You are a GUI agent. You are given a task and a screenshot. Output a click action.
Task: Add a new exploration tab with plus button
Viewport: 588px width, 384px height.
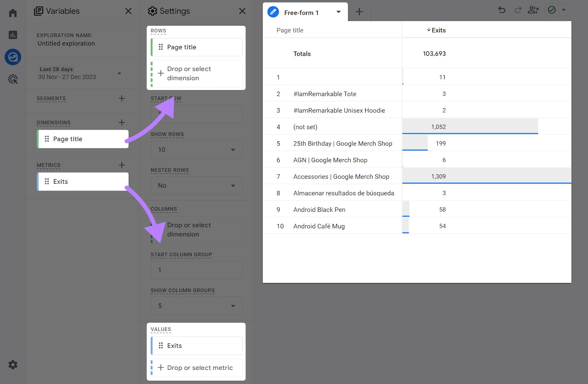point(359,12)
